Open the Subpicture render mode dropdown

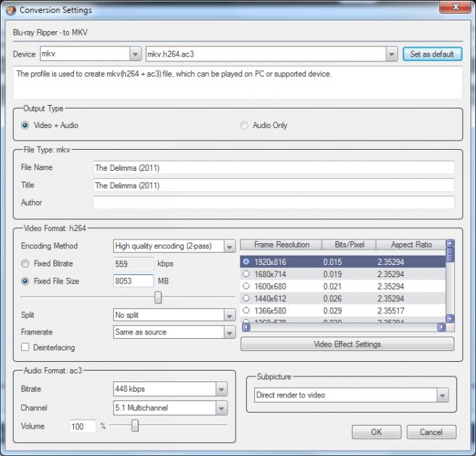point(442,395)
